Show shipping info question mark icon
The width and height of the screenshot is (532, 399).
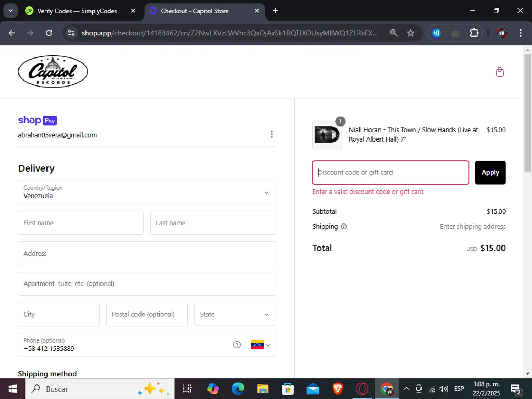click(x=344, y=226)
